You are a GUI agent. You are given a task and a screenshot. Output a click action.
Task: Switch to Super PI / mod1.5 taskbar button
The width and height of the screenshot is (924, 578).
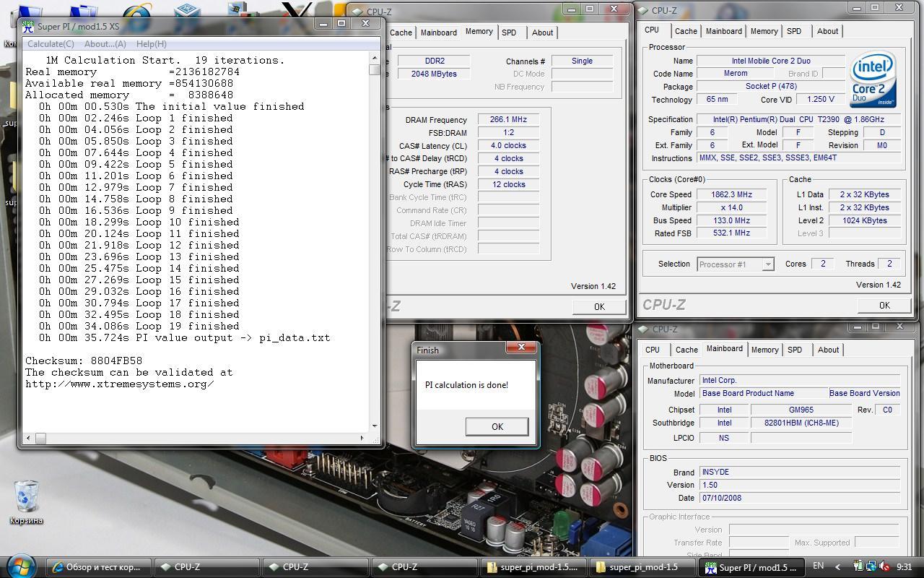[751, 567]
